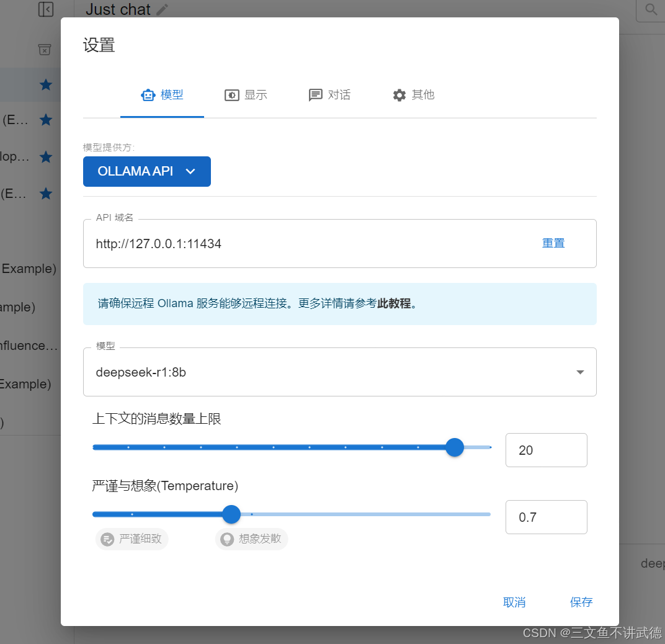Click 重置 to reset the API host
Screen dimensions: 665x644
(x=553, y=243)
